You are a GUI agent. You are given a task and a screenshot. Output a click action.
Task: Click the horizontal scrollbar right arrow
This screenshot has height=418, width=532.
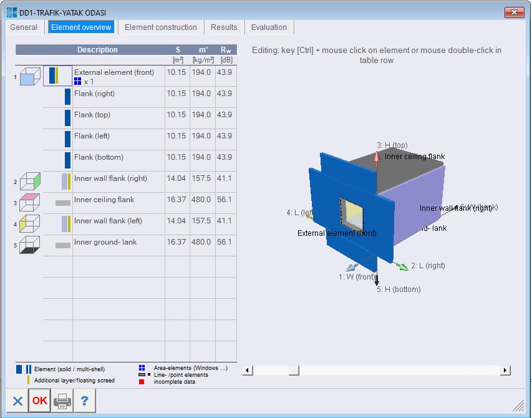coord(505,370)
